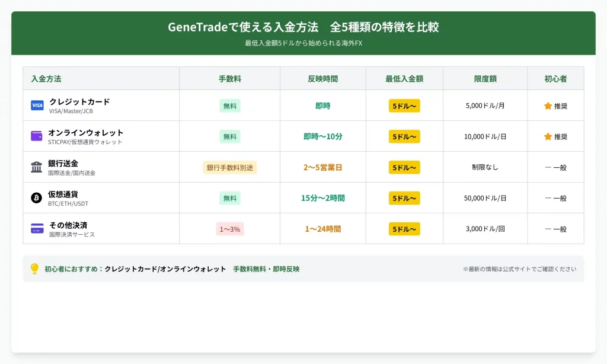Click the bank building icon
The height and width of the screenshot is (364, 607).
tap(37, 167)
